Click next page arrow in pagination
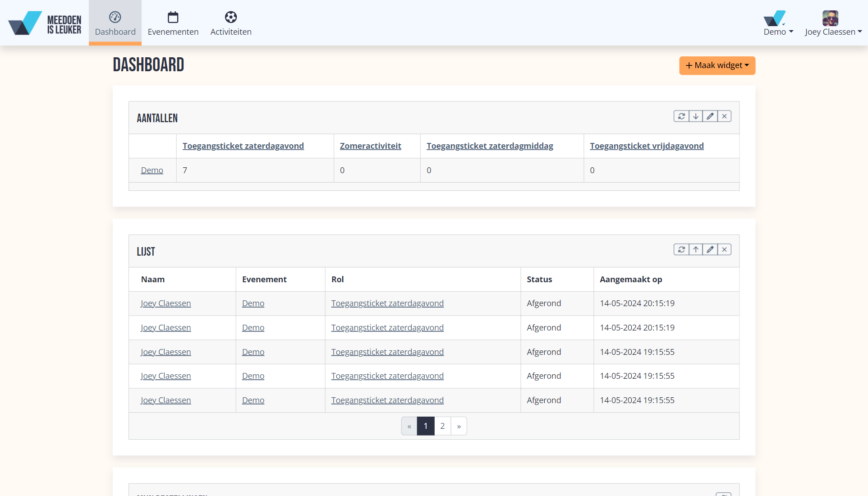The height and width of the screenshot is (496, 868). (x=459, y=426)
